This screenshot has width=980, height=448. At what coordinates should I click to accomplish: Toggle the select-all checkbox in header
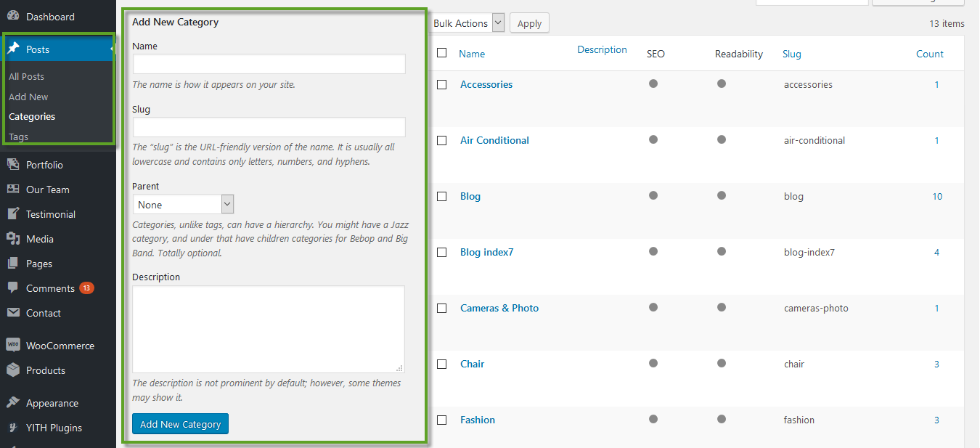pos(441,53)
